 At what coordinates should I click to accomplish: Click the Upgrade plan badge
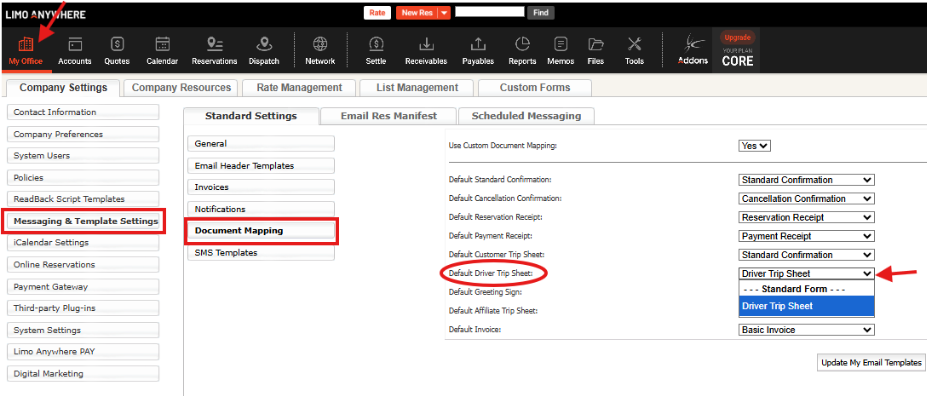pyautogui.click(x=737, y=37)
